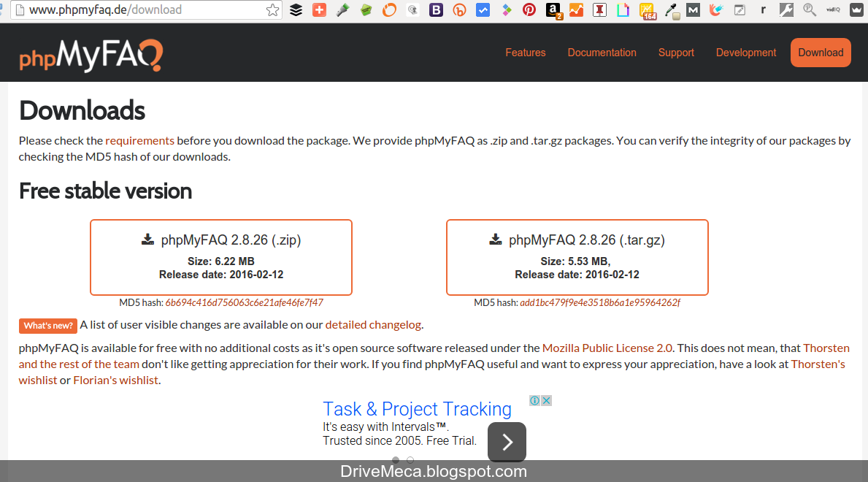Image resolution: width=868 pixels, height=482 pixels.
Task: Click the Bitly 'B' extension icon
Action: pos(436,10)
